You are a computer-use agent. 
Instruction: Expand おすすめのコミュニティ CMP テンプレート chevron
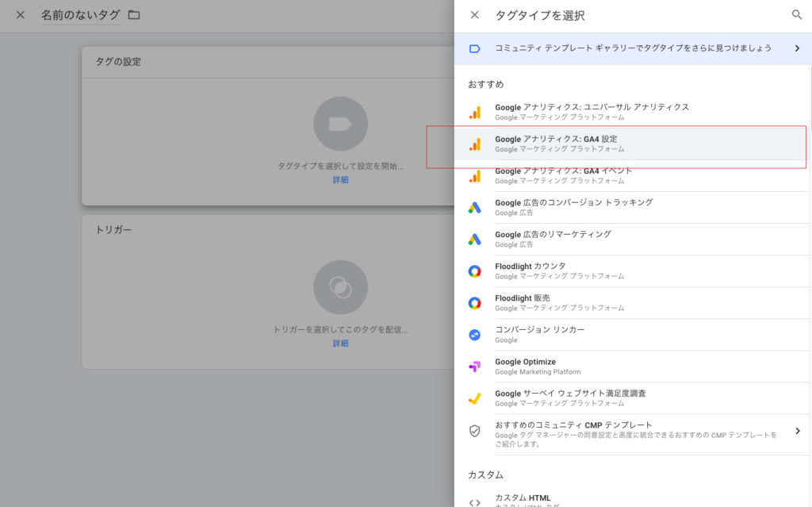click(797, 431)
